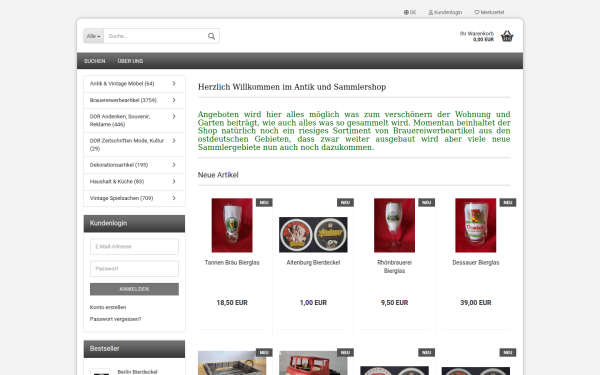Click the Neue Artikel heading
Screen dimensions: 600x375
coord(218,175)
